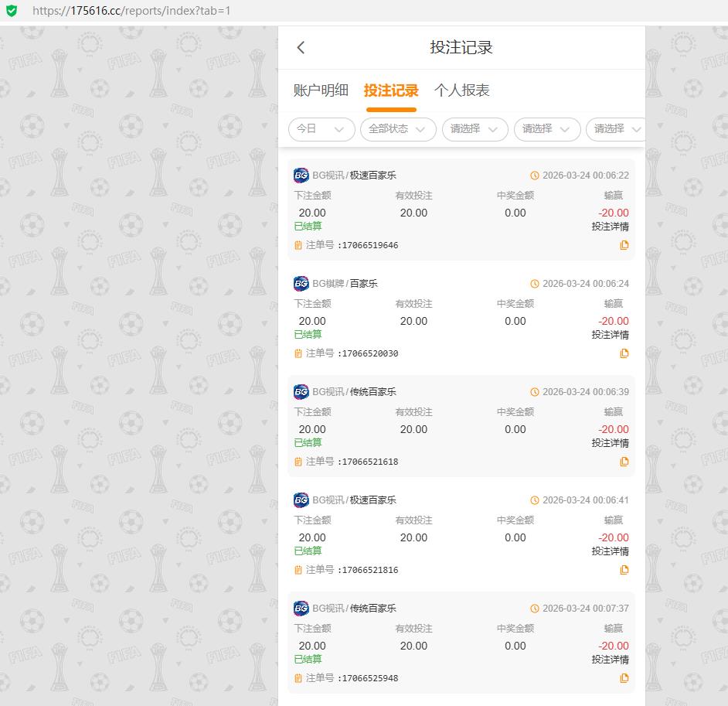Copy bet order number 17066519646

(624, 246)
